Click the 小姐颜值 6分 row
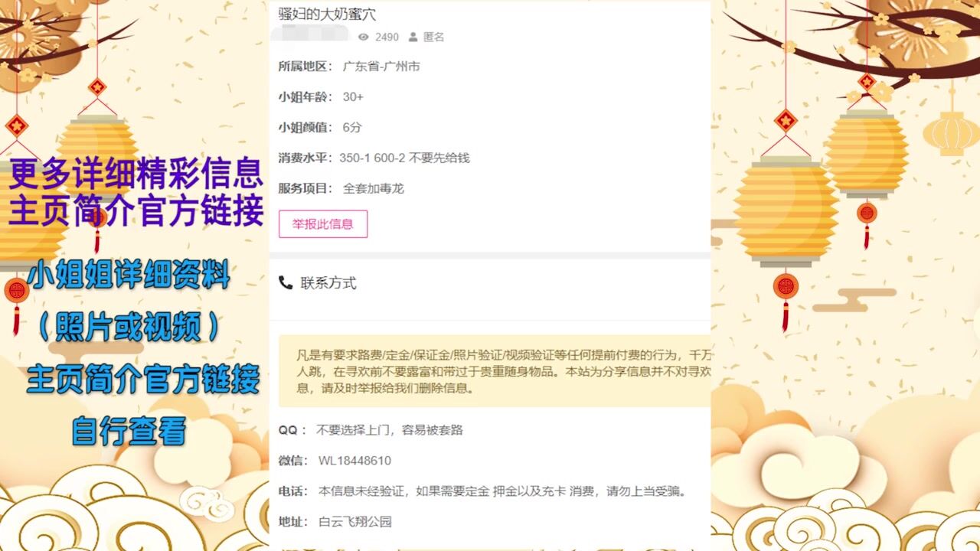Viewport: 980px width, 551px height. [320, 128]
